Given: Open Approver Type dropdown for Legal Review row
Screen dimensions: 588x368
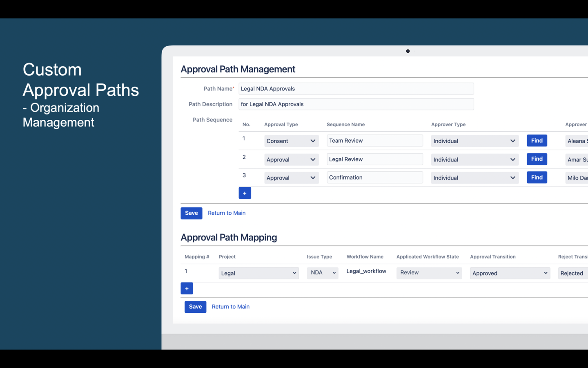Looking at the screenshot, I should click(x=475, y=159).
